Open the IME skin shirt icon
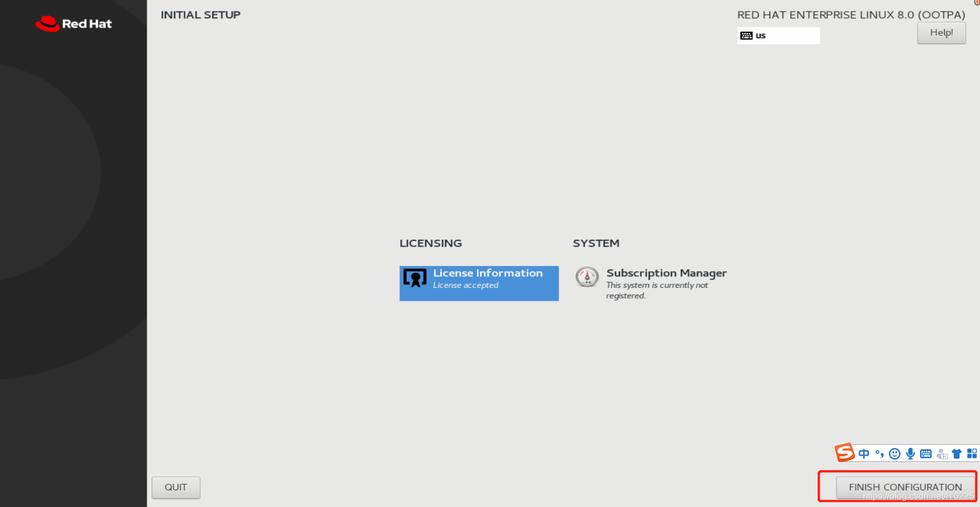The height and width of the screenshot is (507, 980). pyautogui.click(x=957, y=454)
